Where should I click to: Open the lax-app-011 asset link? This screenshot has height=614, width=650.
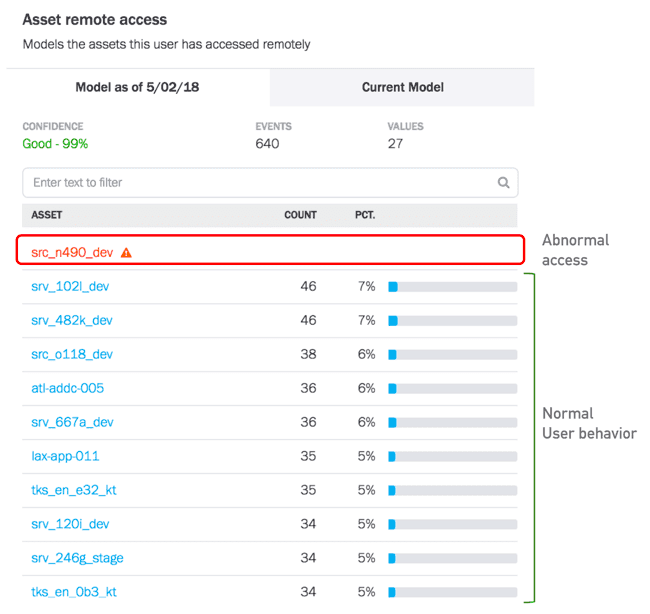coord(65,456)
